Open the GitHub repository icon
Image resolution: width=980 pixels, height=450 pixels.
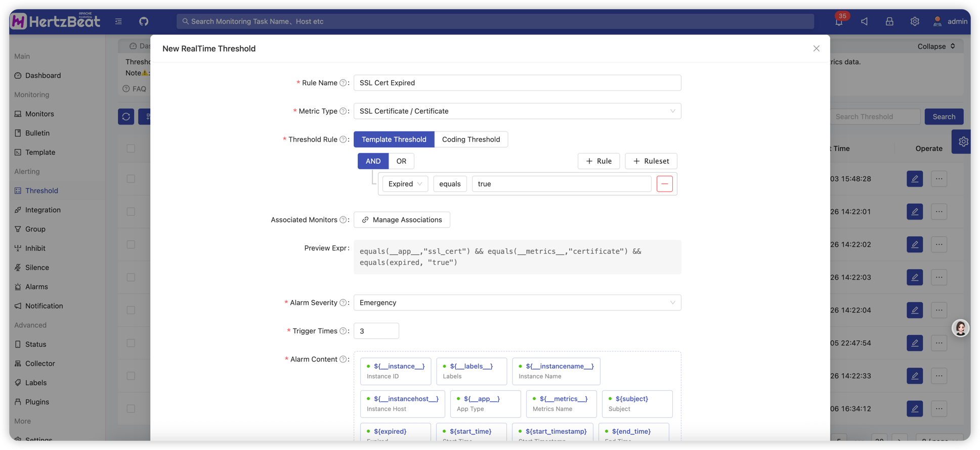tap(144, 21)
